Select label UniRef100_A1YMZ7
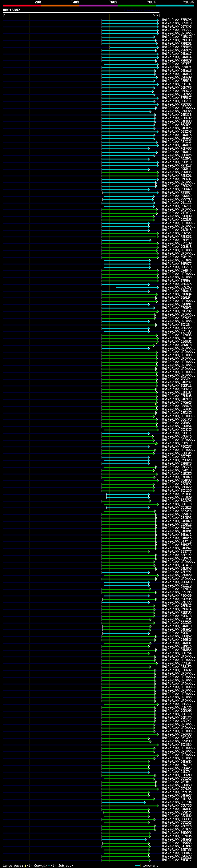The height and width of the screenshot is (868, 197). coord(177,589)
